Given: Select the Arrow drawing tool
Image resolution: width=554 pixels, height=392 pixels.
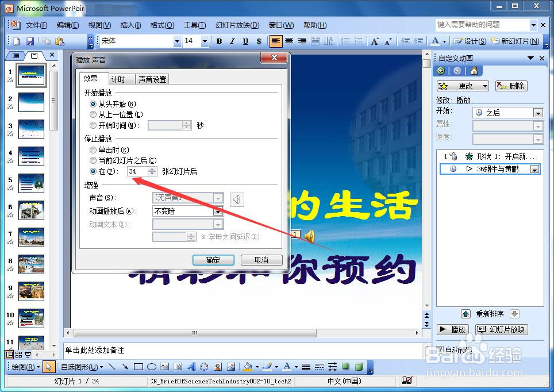Looking at the screenshot, I should pos(125,367).
